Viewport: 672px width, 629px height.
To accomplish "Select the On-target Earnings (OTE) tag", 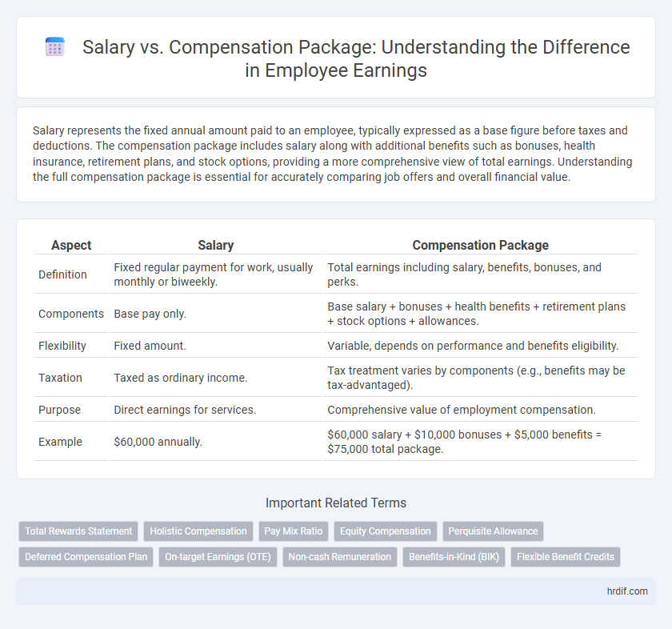I will [218, 557].
